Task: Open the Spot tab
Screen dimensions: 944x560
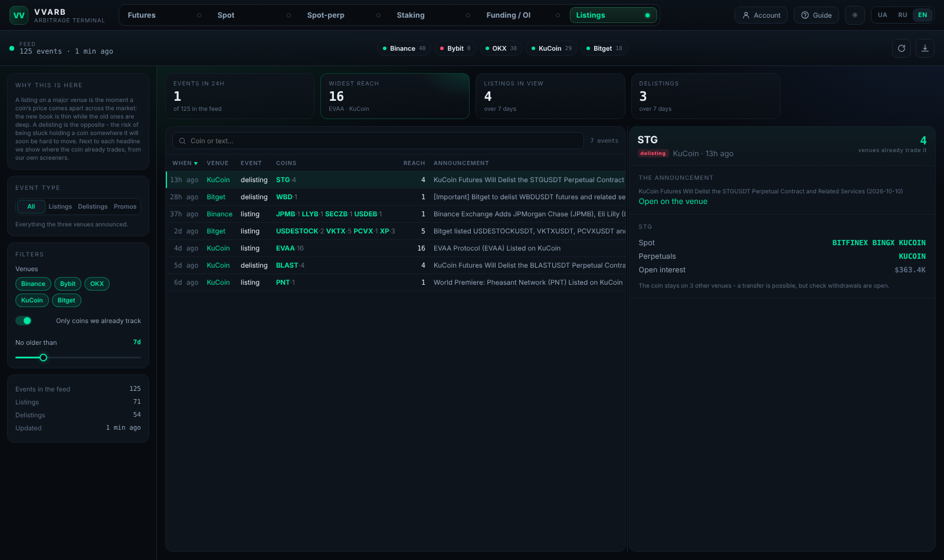Action: coord(254,15)
